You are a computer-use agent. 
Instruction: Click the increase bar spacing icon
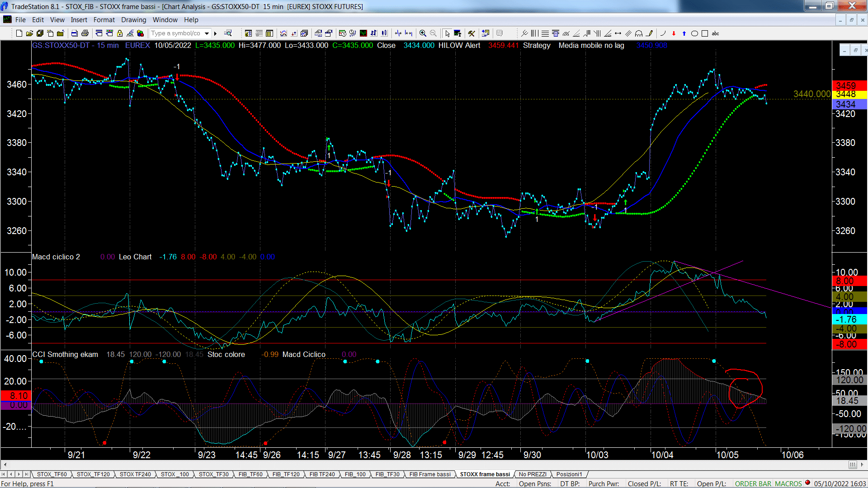click(x=409, y=33)
